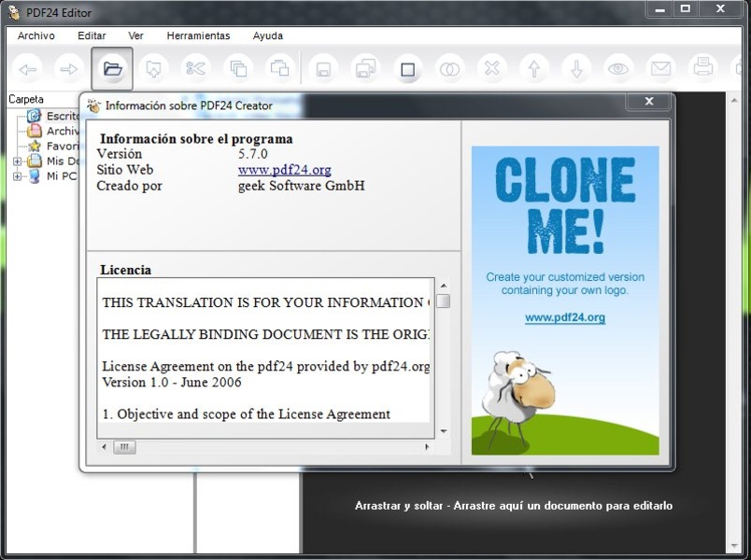The height and width of the screenshot is (560, 751).
Task: Click the back arrow toolbar icon
Action: pyautogui.click(x=27, y=69)
